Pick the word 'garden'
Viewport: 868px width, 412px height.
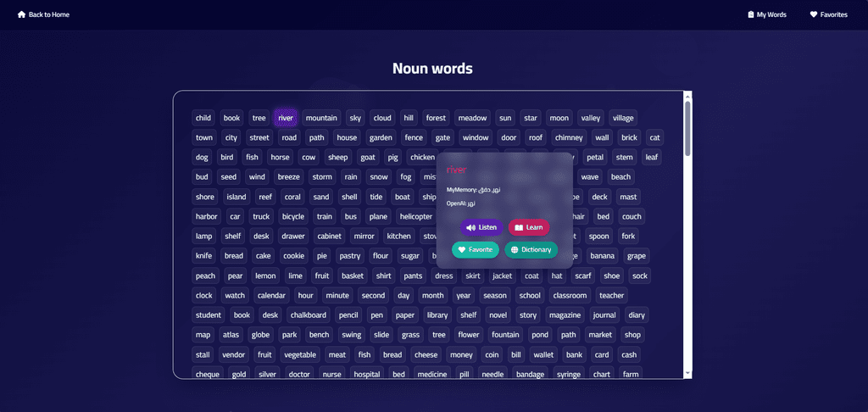(381, 138)
